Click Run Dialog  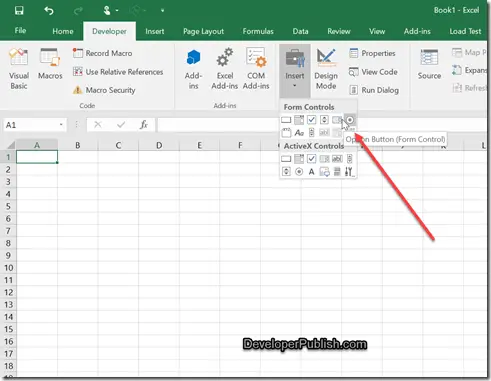[x=374, y=90]
